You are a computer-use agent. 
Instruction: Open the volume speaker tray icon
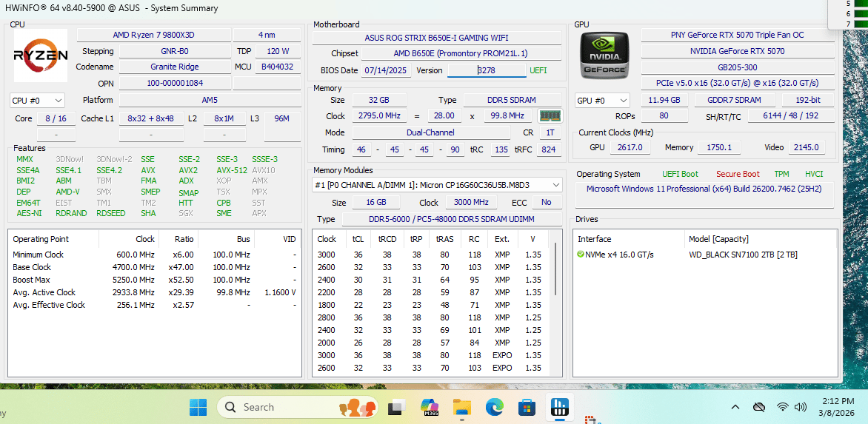pyautogui.click(x=800, y=408)
